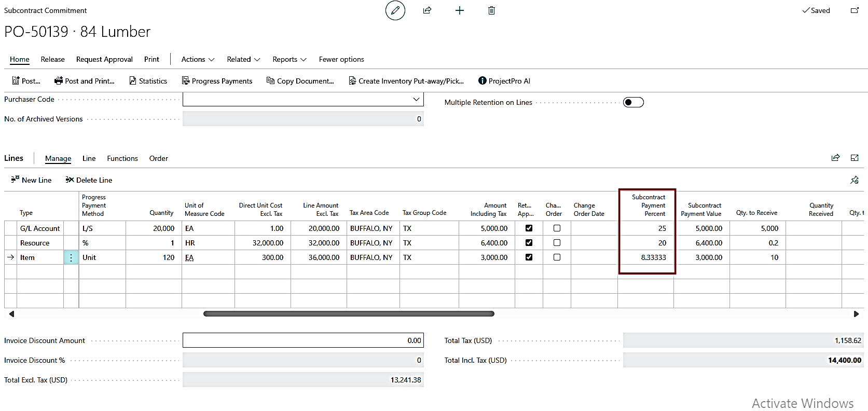Toggle Ret. App. checkbox in Item row
The height and width of the screenshot is (411, 868).
click(x=529, y=257)
